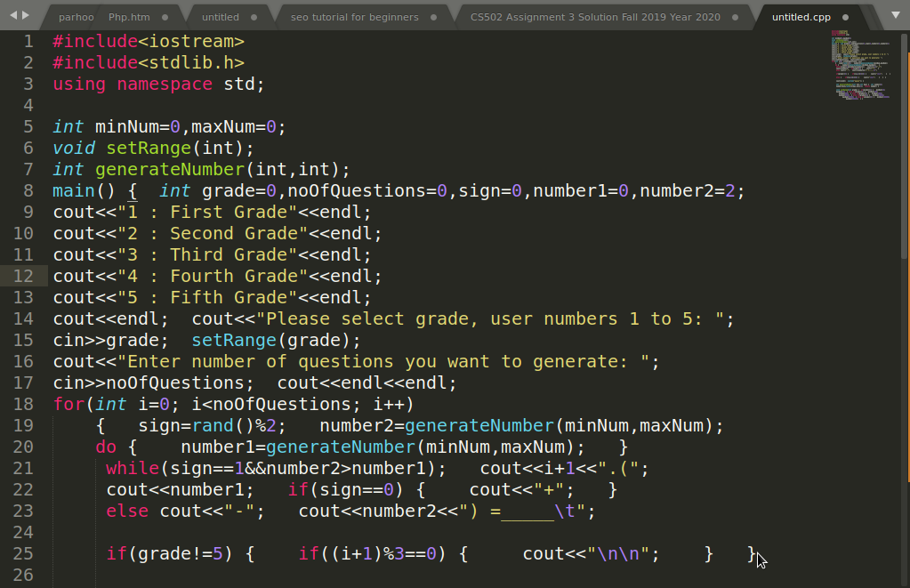Click the minimap code preview
The height and width of the screenshot is (588, 910).
point(862,65)
